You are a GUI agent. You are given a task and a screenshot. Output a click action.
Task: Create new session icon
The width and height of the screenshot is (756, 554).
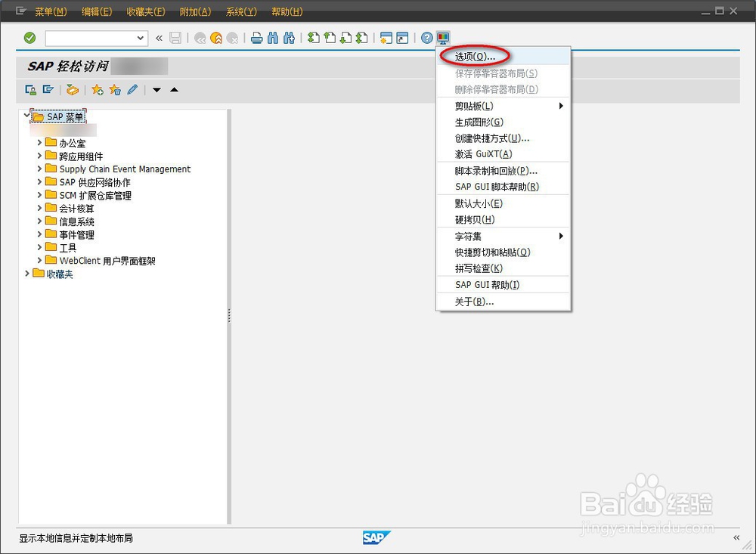coord(386,38)
